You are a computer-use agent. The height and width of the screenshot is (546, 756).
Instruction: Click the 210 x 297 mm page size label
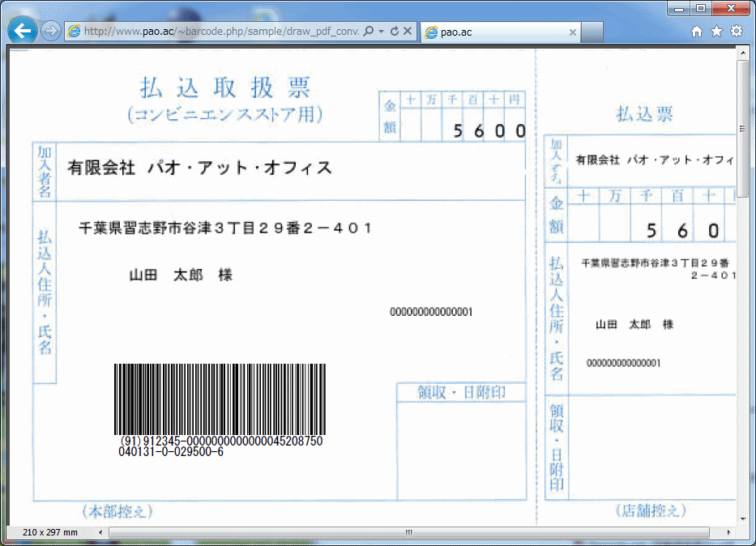coord(50,532)
